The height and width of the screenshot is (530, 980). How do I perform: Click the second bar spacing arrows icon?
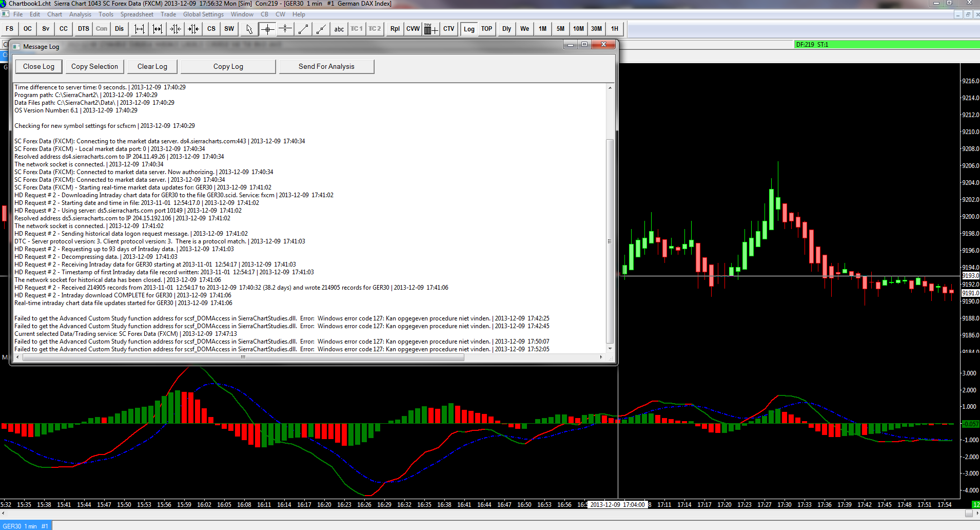[158, 29]
